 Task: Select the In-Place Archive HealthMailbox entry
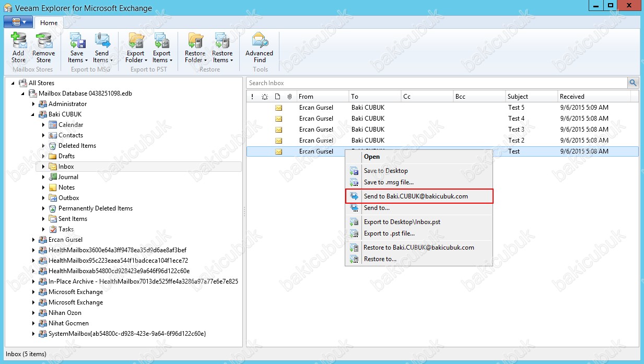pyautogui.click(x=143, y=281)
